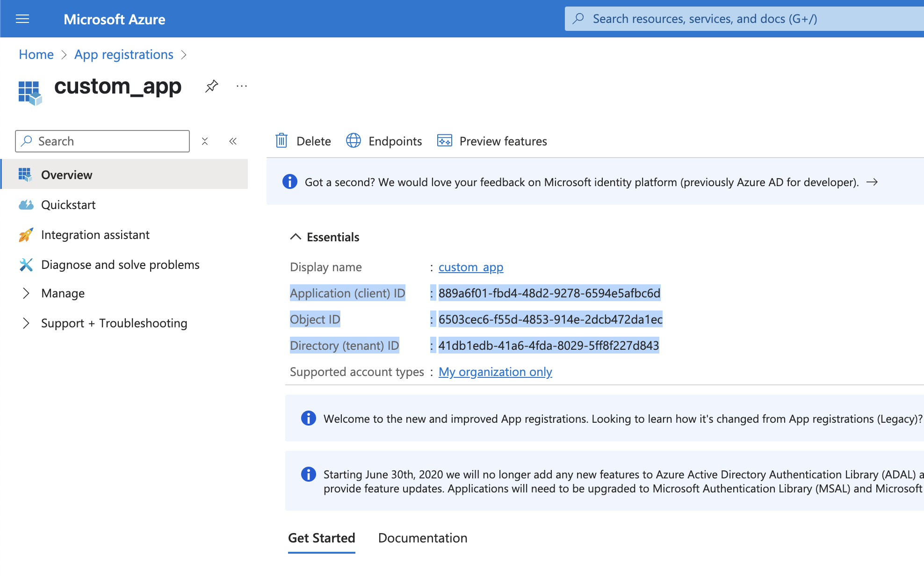
Task: Open the hamburger portal menu
Action: [22, 19]
